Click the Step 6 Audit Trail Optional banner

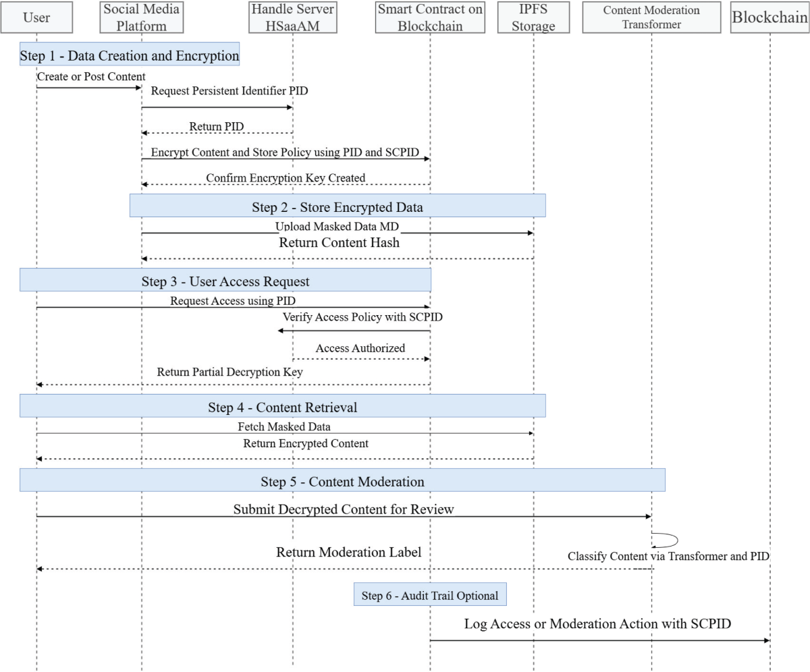pos(430,594)
